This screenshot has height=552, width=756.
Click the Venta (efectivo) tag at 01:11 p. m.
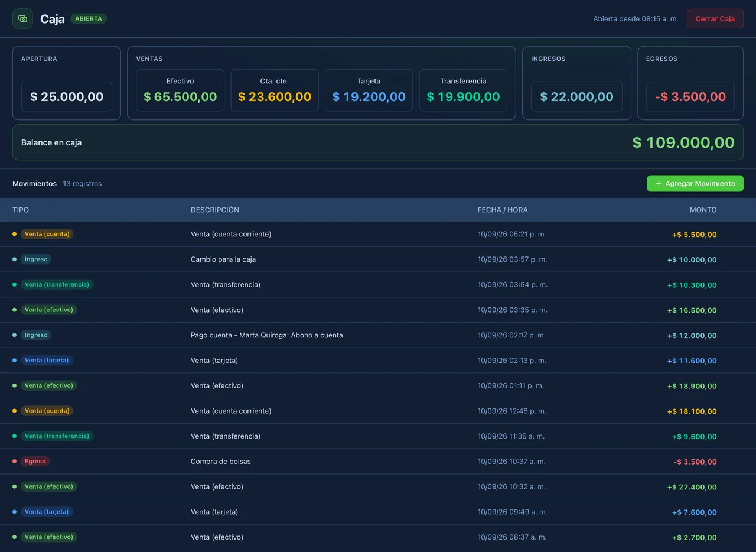pyautogui.click(x=49, y=385)
